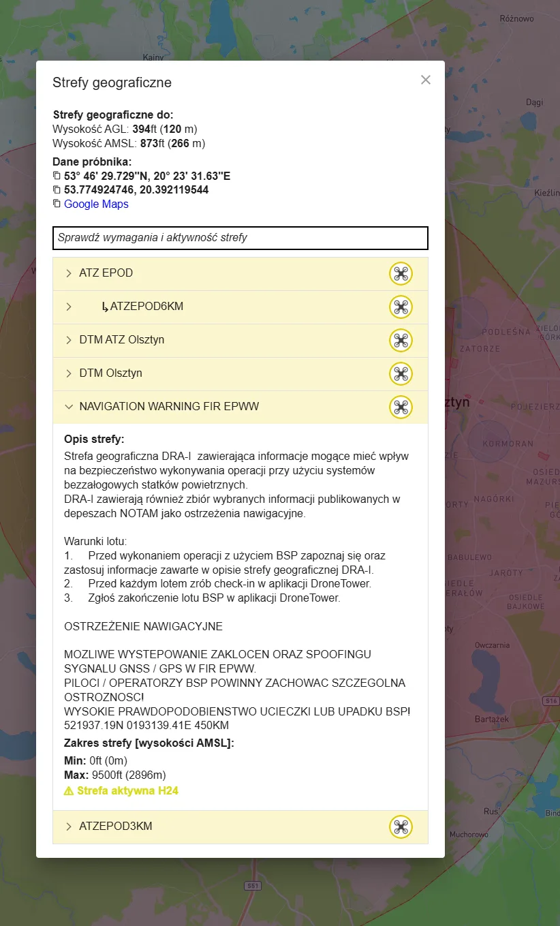560x926 pixels.
Task: Click the S51 road marker on map
Action: coord(253,885)
